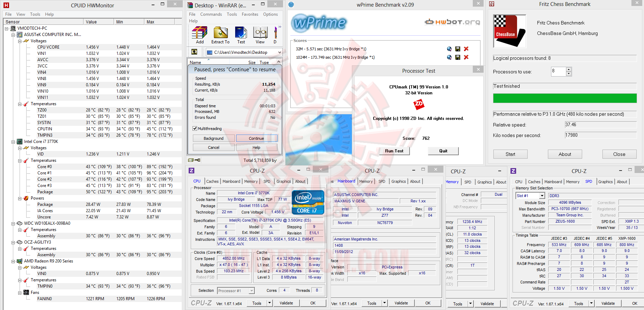Click the fan icon beside Fans in HWMonitor
This screenshot has width=644, height=310.
coord(26,293)
